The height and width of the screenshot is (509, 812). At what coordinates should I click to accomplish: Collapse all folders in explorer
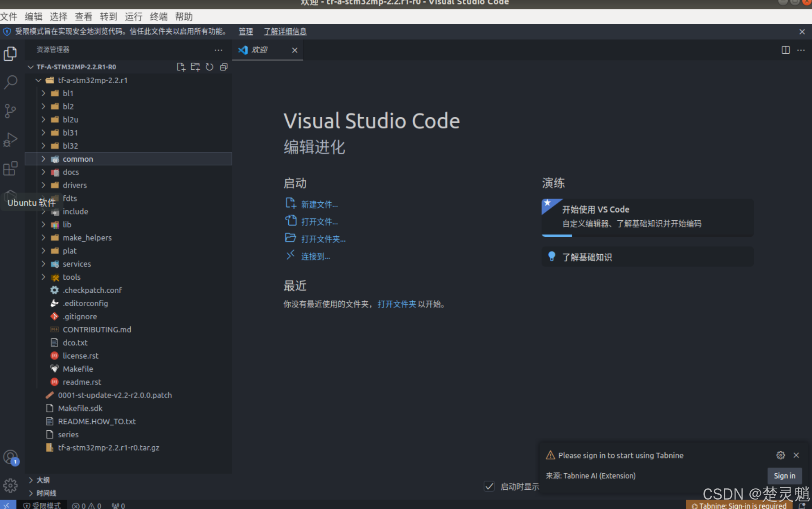[224, 67]
